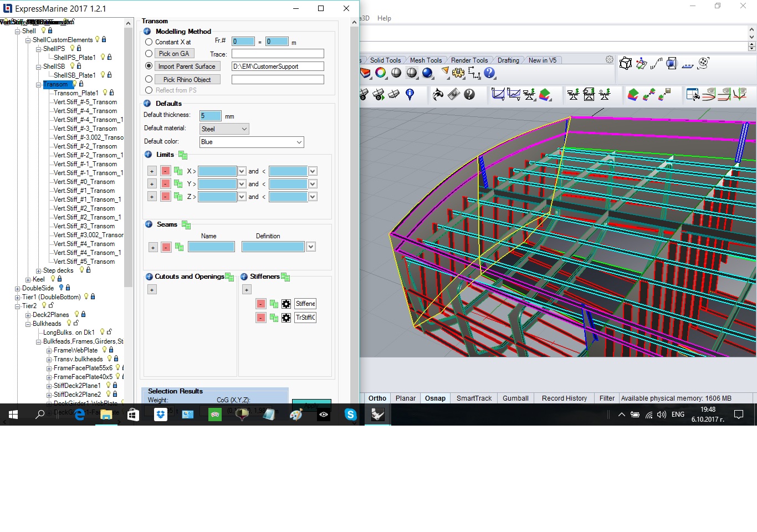The width and height of the screenshot is (757, 532).
Task: Open settings gear for the first stiffener row
Action: [x=286, y=304]
